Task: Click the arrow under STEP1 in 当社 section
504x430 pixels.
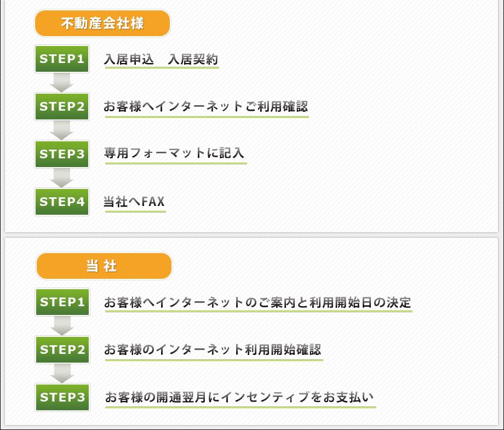Action: pos(62,326)
